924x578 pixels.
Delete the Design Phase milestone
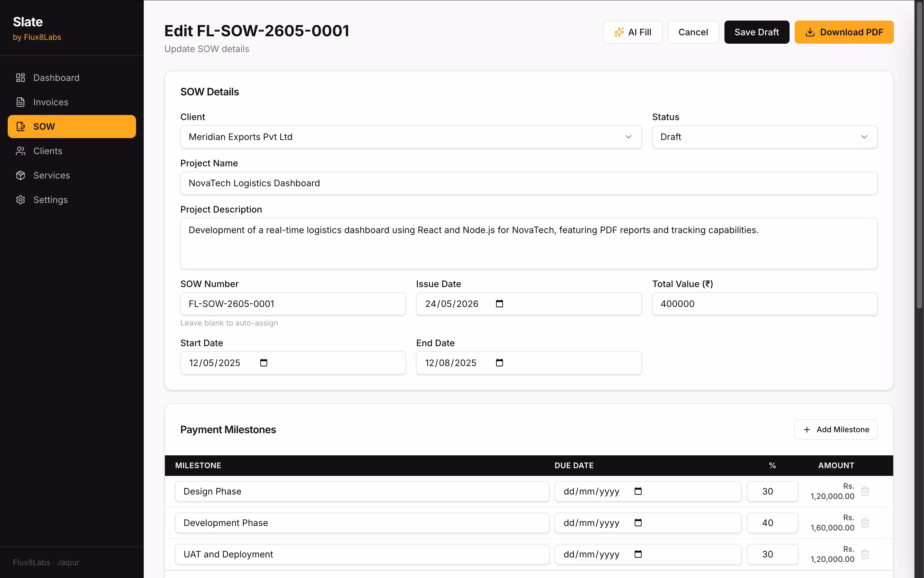coord(865,491)
